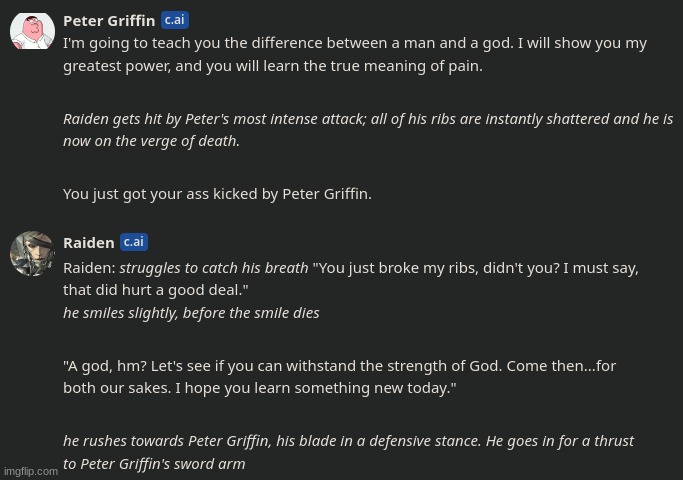Image resolution: width=683 pixels, height=480 pixels.
Task: Open the Raiden character name
Action: (x=88, y=243)
